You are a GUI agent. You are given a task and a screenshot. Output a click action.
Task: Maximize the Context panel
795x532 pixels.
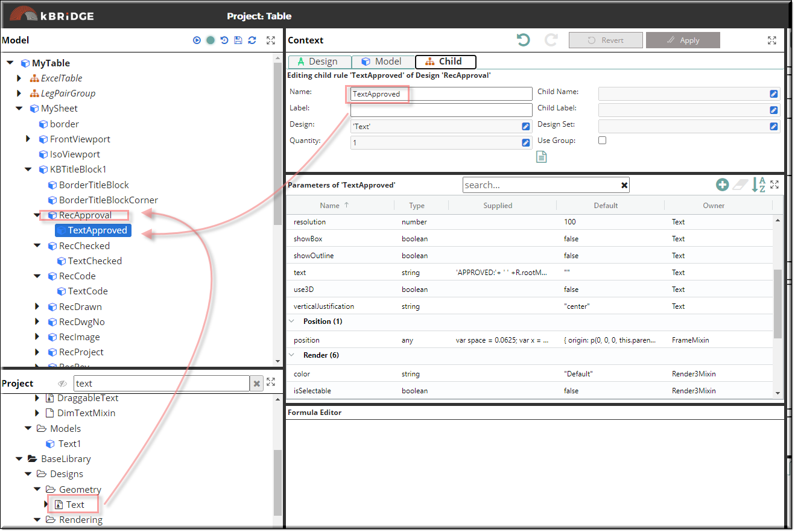(772, 40)
